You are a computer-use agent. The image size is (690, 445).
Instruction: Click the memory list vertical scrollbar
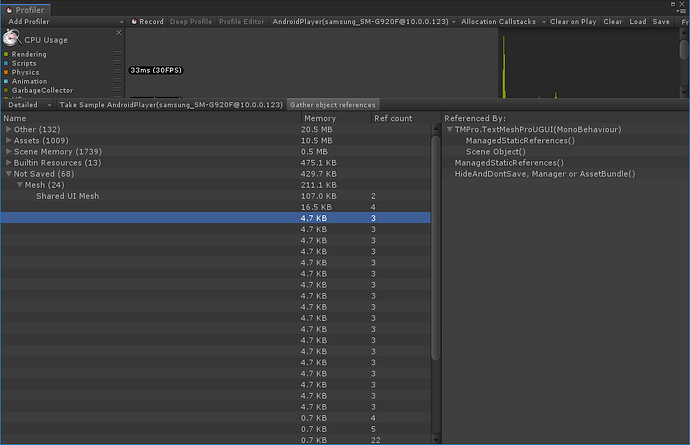tap(436, 247)
